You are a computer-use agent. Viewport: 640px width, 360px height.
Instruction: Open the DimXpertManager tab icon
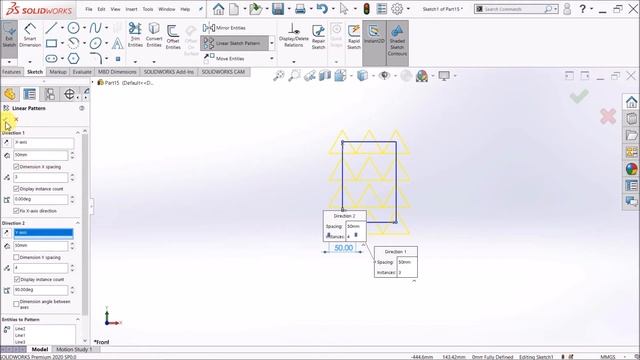coord(69,94)
